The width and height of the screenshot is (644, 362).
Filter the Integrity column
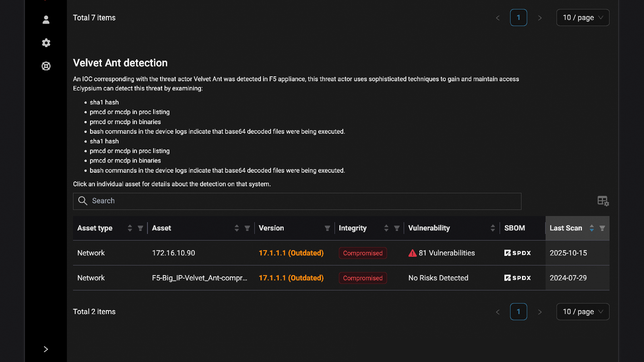(396, 228)
